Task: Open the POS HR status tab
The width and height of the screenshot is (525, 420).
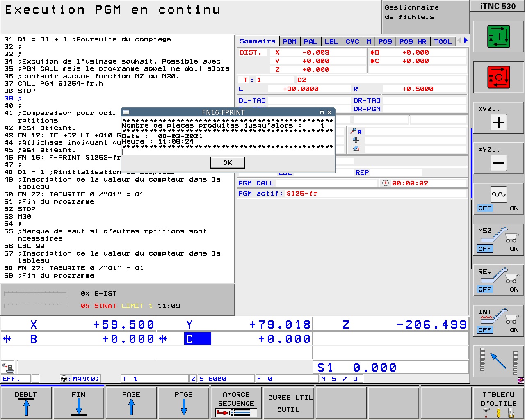Action: point(413,41)
